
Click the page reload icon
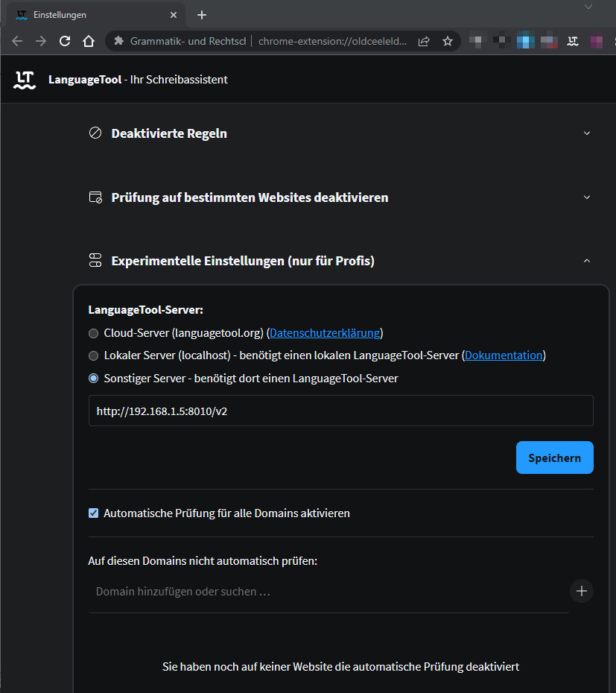(64, 41)
